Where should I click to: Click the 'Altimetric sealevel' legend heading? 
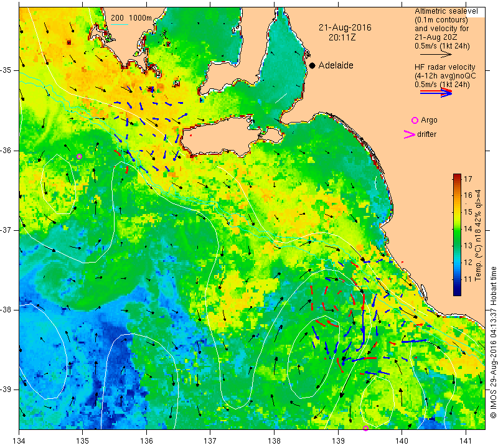[446, 11]
